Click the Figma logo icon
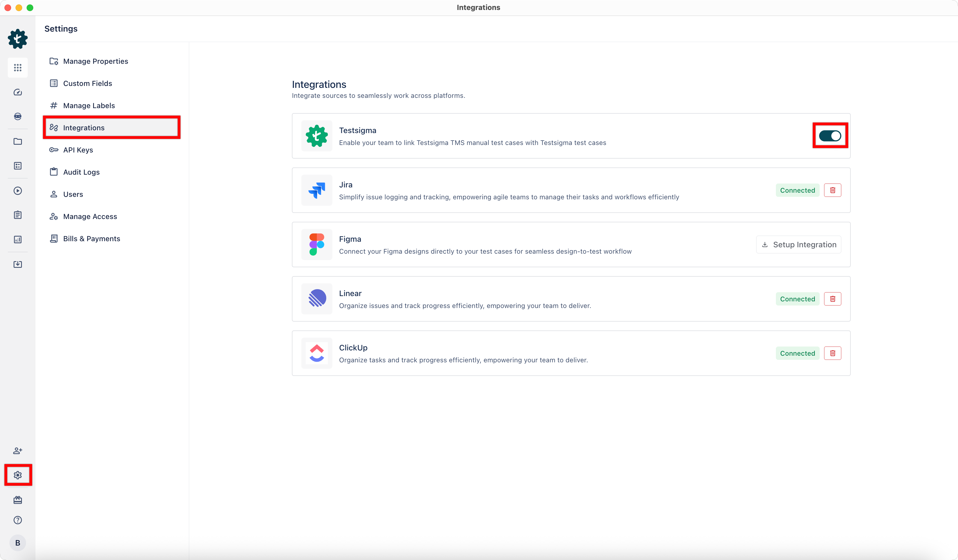The image size is (958, 560). 317,245
